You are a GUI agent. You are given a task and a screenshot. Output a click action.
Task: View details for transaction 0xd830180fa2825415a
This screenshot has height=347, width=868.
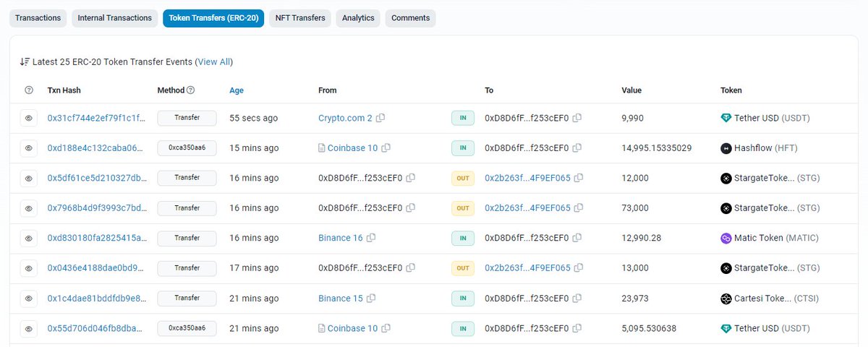(29, 238)
